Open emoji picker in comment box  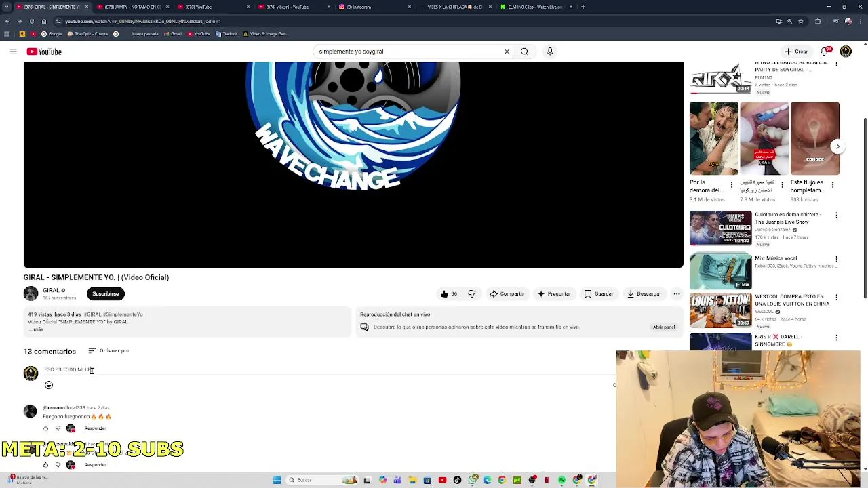(49, 385)
